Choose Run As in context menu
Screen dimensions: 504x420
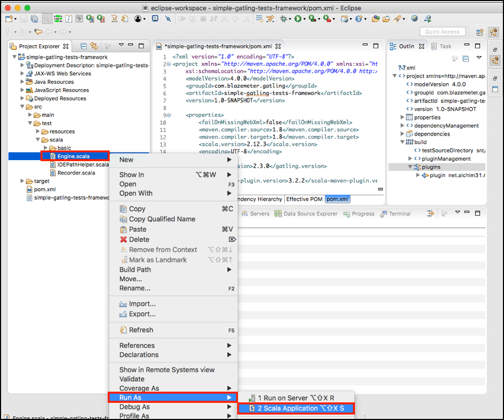click(173, 398)
